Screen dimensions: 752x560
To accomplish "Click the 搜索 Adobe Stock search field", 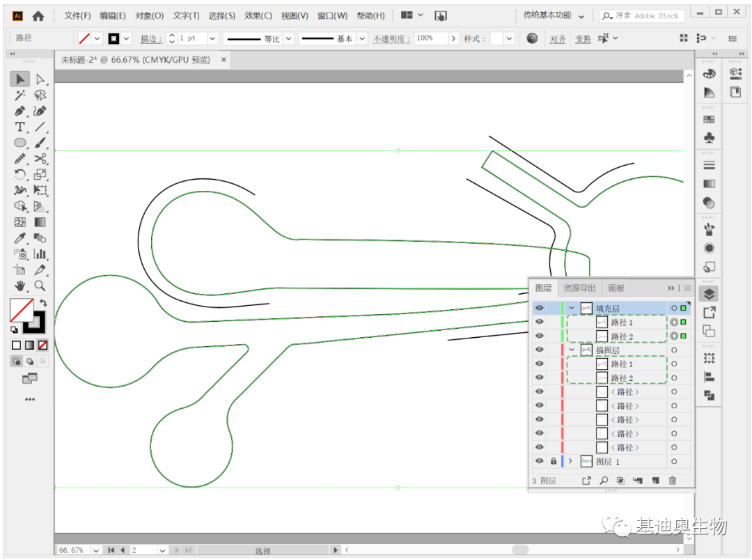I will coord(642,16).
